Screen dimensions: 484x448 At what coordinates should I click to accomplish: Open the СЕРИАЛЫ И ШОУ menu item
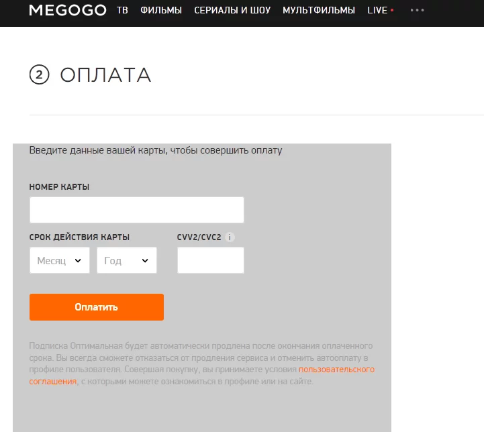[x=232, y=11]
